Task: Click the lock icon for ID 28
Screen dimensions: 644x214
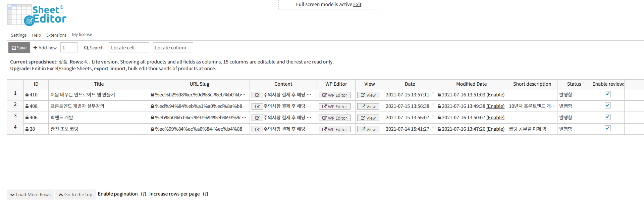Action: (27, 129)
